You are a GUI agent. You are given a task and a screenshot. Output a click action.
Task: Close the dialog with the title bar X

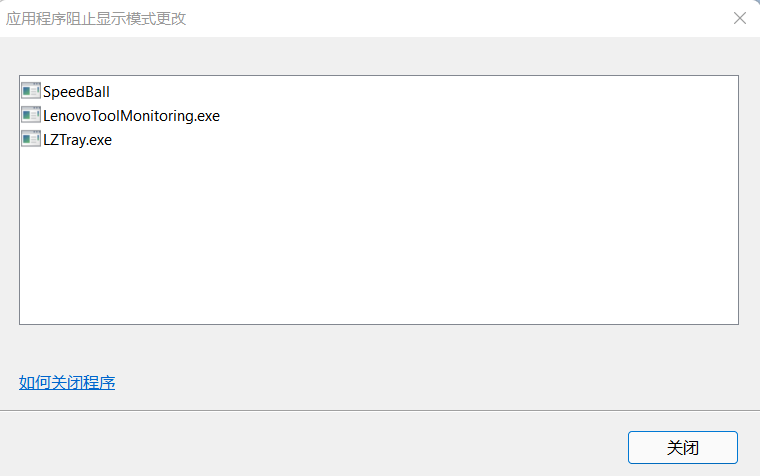(x=740, y=18)
